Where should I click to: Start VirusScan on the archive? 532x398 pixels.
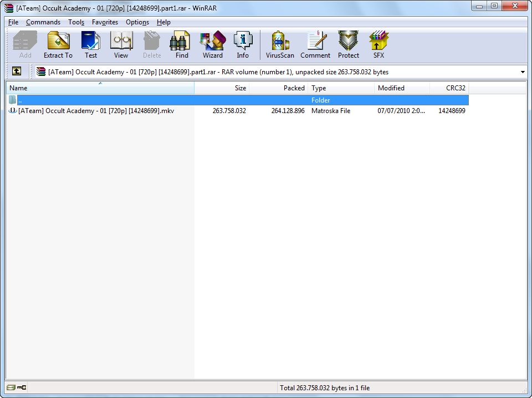point(280,45)
